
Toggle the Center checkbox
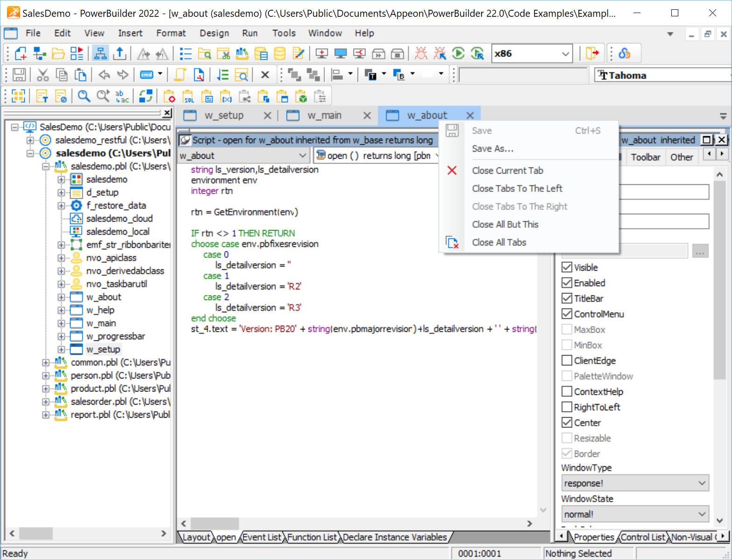pos(567,422)
